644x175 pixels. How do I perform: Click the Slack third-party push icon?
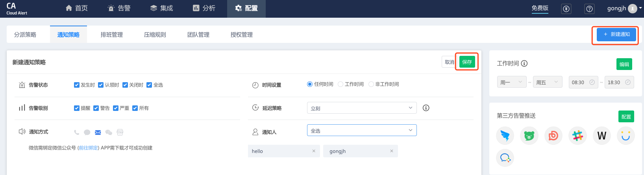point(577,136)
